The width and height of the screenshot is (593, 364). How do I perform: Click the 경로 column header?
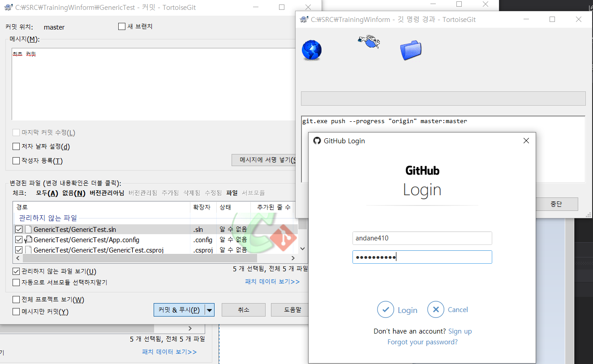pyautogui.click(x=102, y=207)
